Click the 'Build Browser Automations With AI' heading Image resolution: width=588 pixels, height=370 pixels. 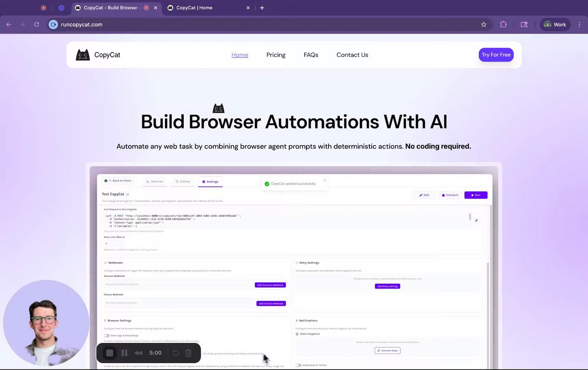pyautogui.click(x=294, y=122)
